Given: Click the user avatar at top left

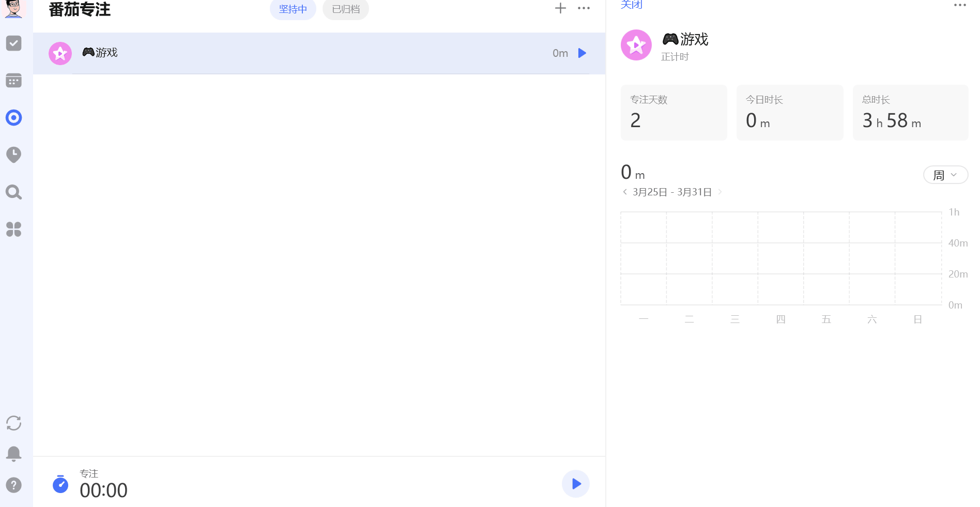Looking at the screenshot, I should (14, 8).
